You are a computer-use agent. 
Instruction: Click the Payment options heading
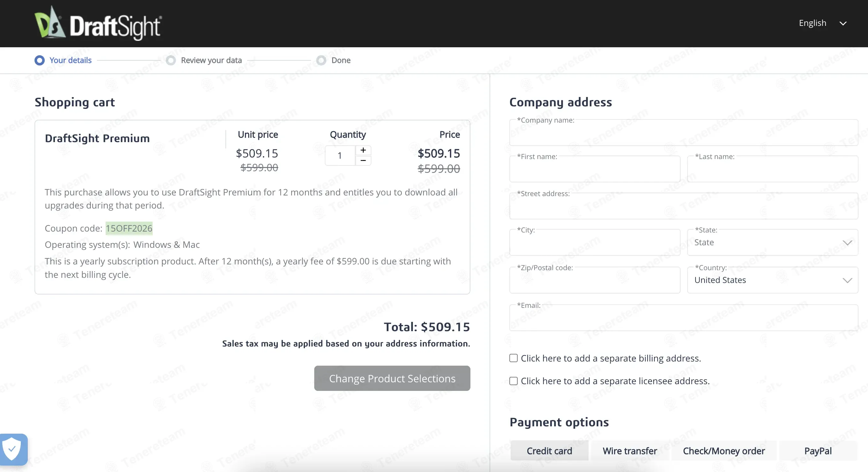click(x=560, y=422)
